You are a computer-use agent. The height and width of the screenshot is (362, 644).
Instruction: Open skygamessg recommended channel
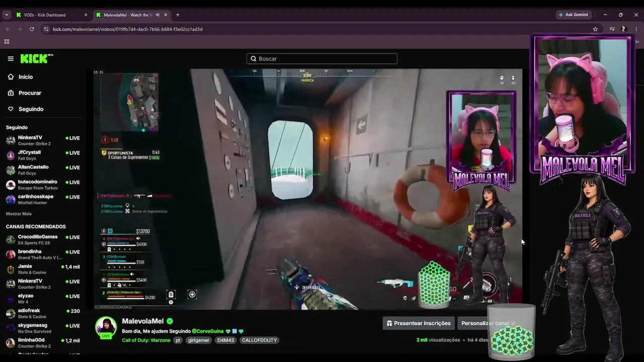coord(43,328)
